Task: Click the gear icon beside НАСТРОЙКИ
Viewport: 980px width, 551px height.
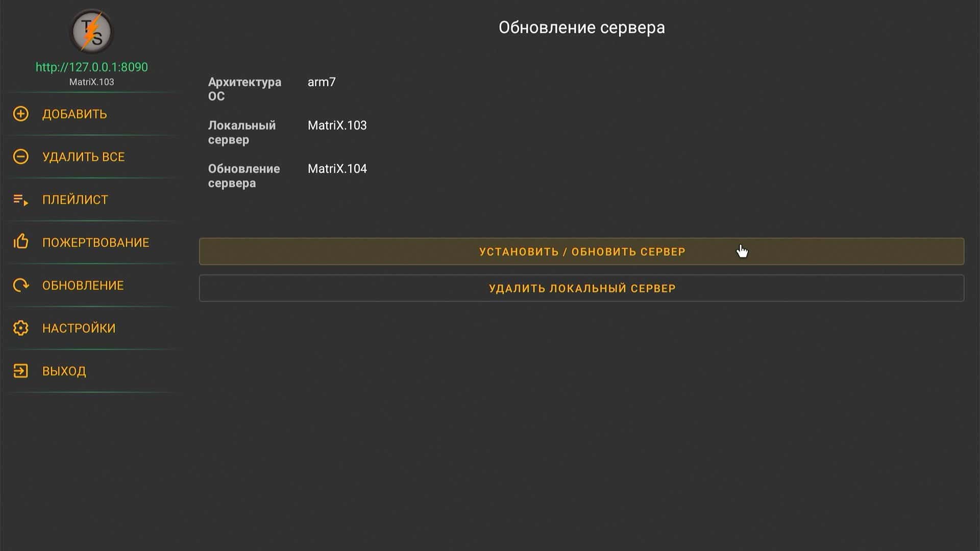Action: click(21, 328)
